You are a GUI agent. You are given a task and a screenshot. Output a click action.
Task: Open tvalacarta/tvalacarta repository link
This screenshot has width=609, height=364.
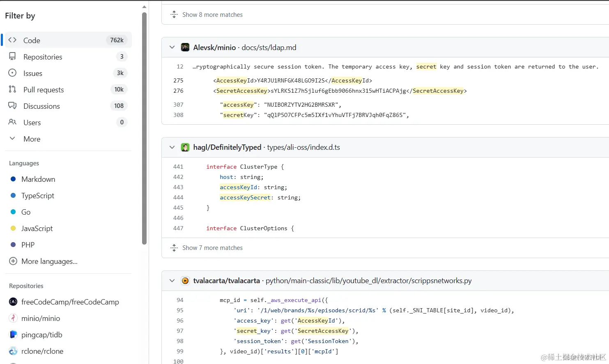tap(227, 281)
